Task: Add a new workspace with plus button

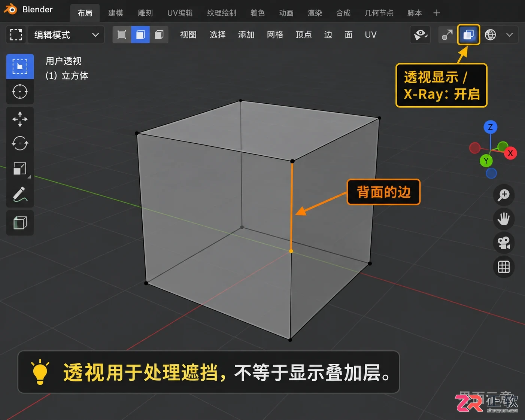Action: tap(437, 13)
